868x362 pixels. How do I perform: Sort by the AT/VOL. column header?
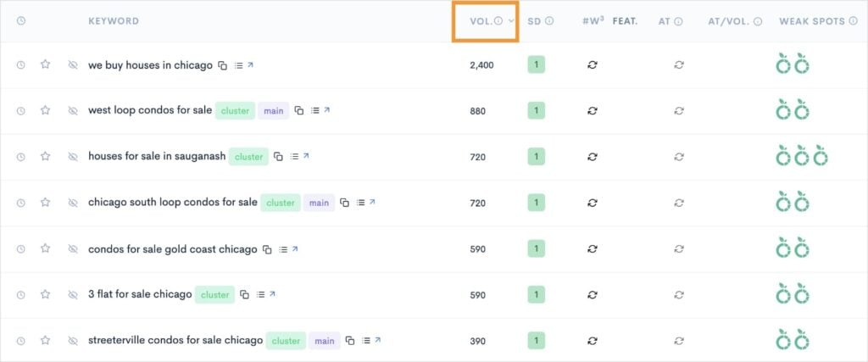[730, 21]
